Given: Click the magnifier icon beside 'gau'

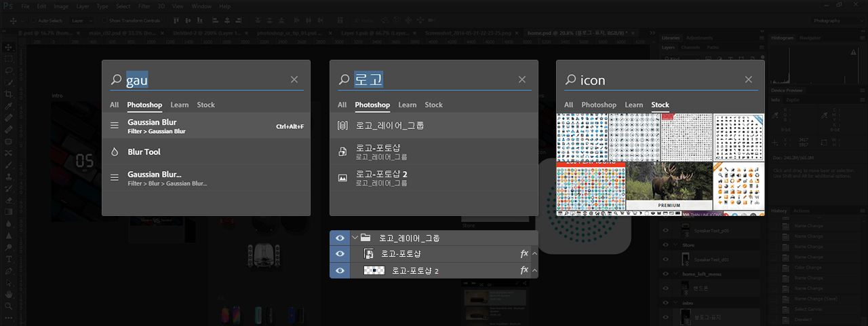Looking at the screenshot, I should [x=116, y=80].
